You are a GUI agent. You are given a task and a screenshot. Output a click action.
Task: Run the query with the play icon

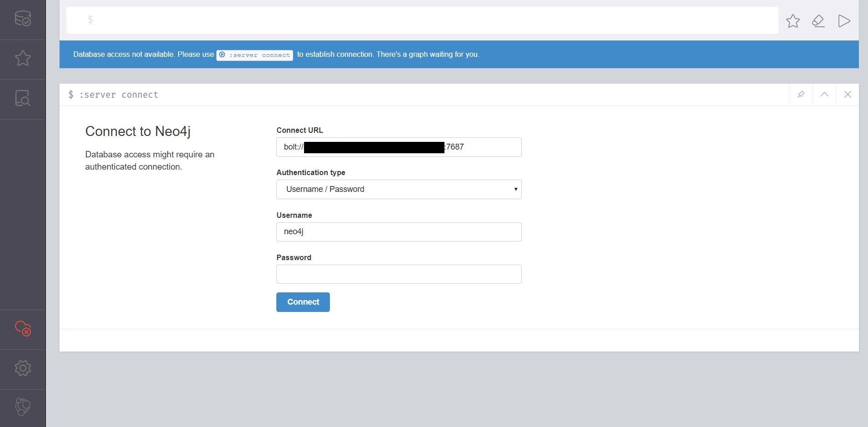tap(843, 20)
